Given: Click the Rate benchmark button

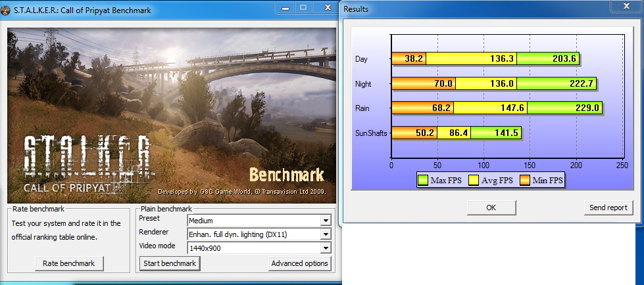Looking at the screenshot, I should (x=68, y=263).
